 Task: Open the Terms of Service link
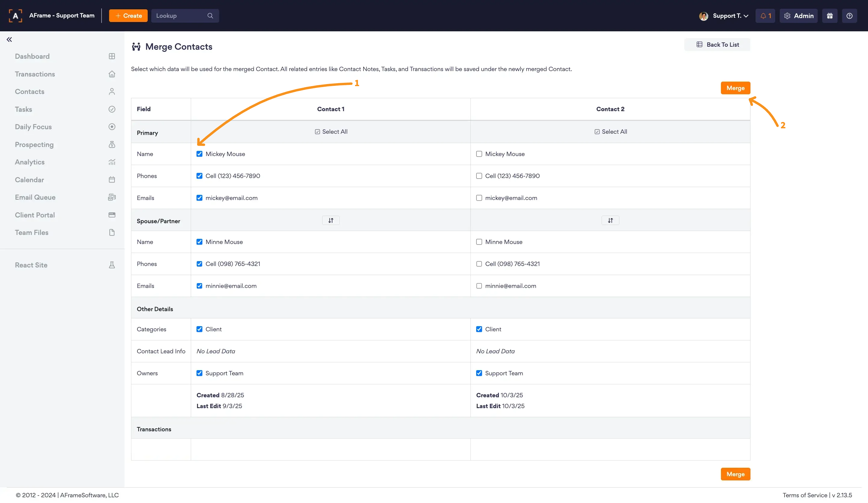[x=805, y=495]
